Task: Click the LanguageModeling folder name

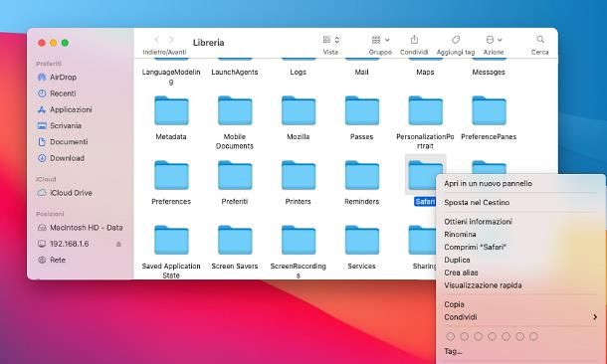Action: [171, 77]
